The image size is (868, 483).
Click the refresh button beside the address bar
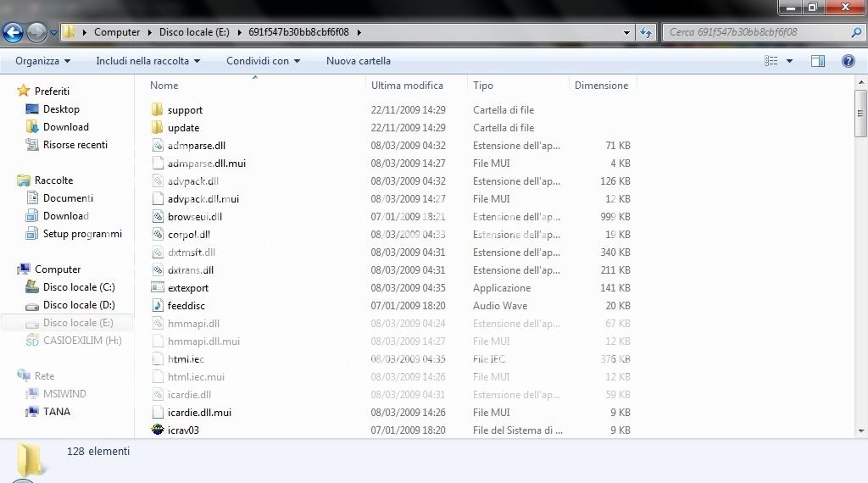pos(646,32)
